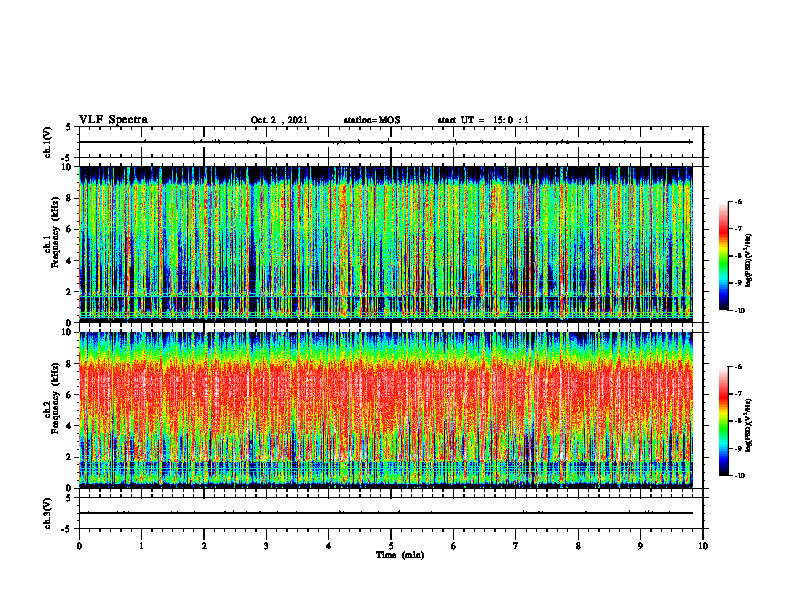Viewport: 792px width, 612px height.
Task: Click time axis tick label '1'
Action: (141, 546)
